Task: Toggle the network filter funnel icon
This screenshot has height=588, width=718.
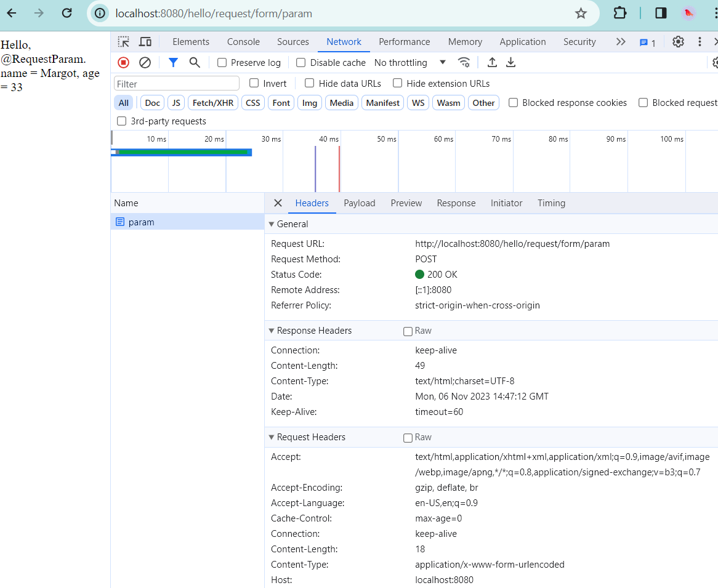Action: coord(173,62)
